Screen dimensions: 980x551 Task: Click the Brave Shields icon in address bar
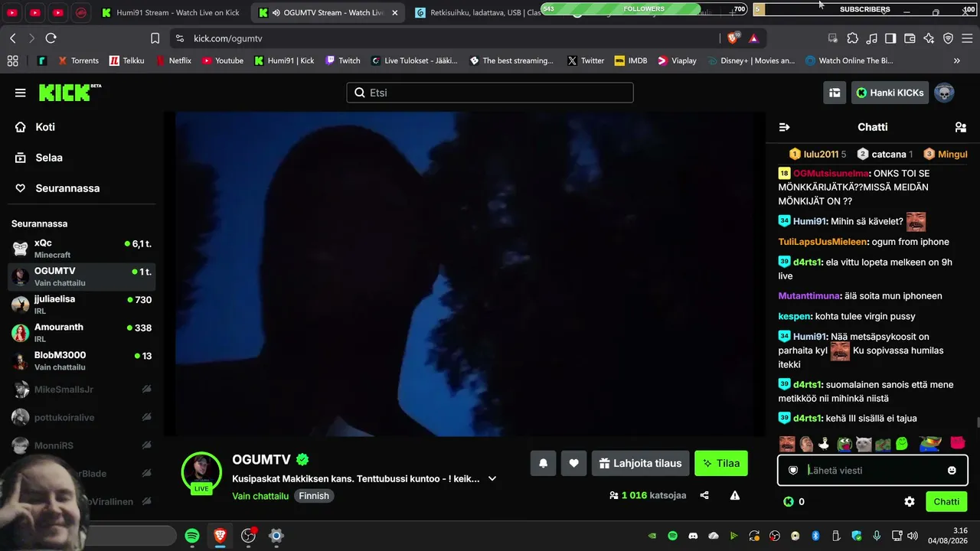[x=733, y=38]
